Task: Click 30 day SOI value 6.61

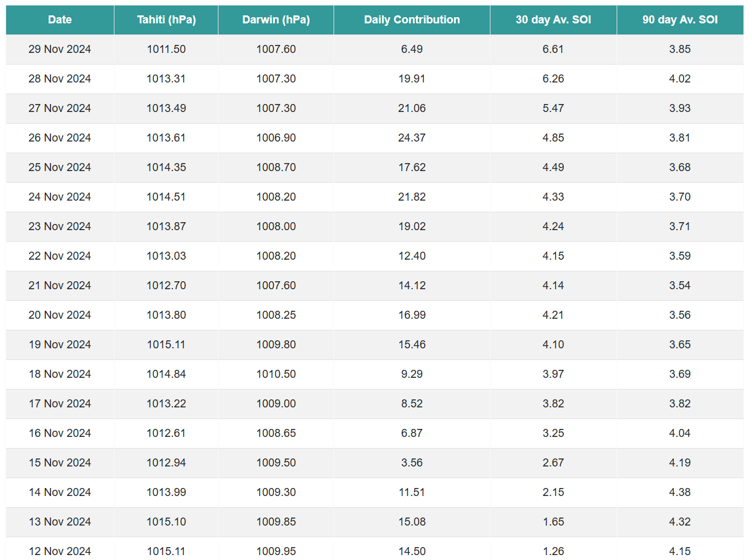Action: [x=553, y=49]
